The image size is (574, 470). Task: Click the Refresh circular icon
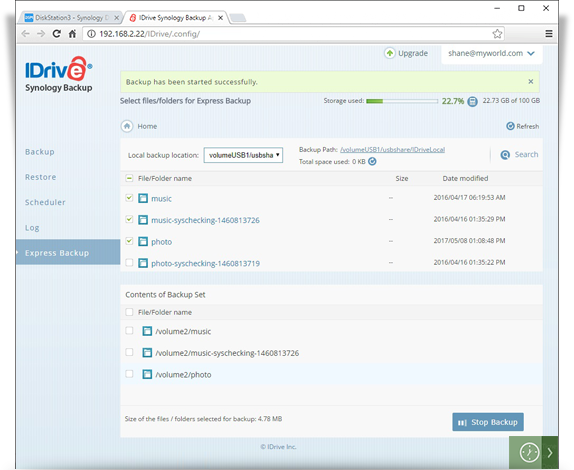(x=510, y=126)
